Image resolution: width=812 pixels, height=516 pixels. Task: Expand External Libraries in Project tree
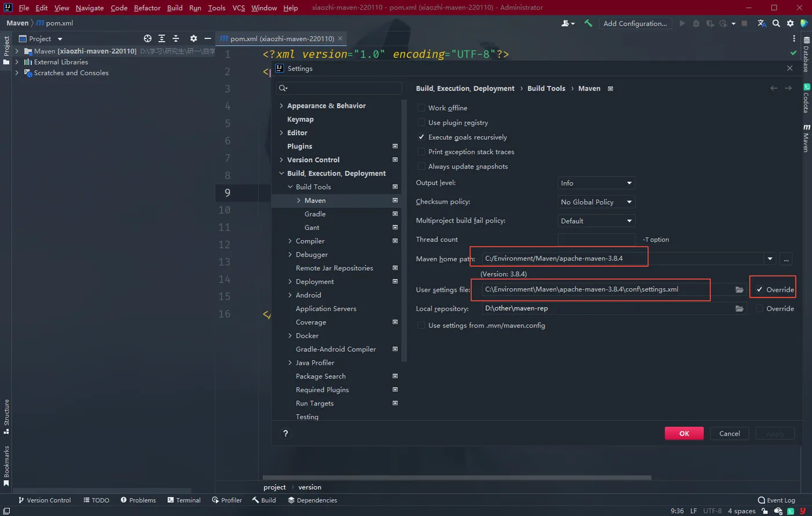tap(17, 62)
